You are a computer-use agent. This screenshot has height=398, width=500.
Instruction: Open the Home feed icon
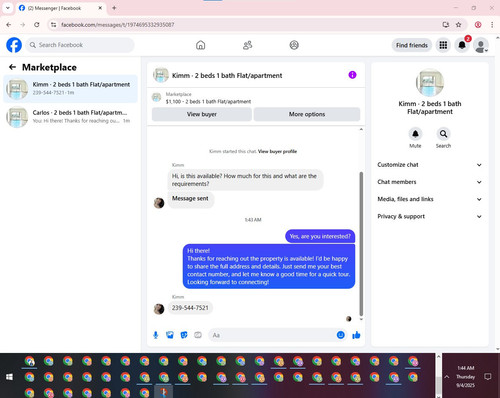coord(200,45)
